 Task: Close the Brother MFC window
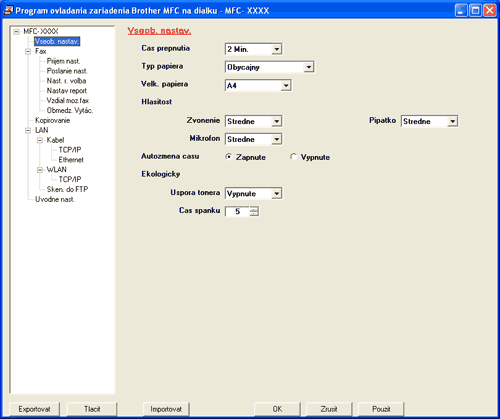click(490, 10)
